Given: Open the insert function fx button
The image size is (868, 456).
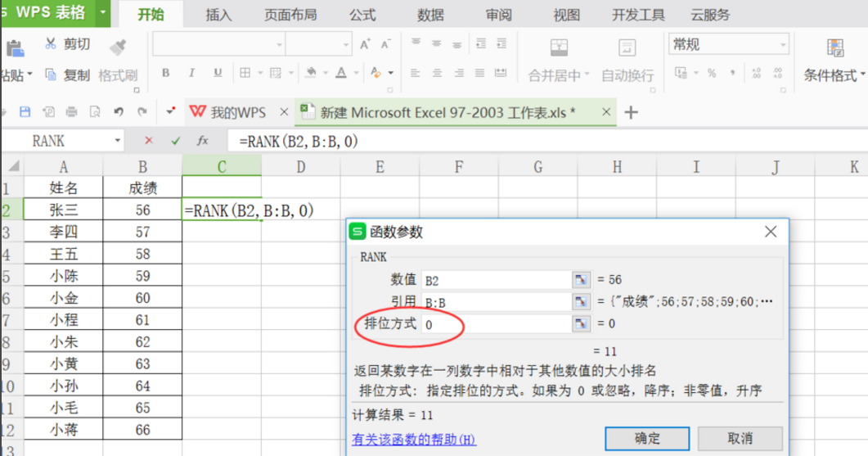Looking at the screenshot, I should point(203,141).
